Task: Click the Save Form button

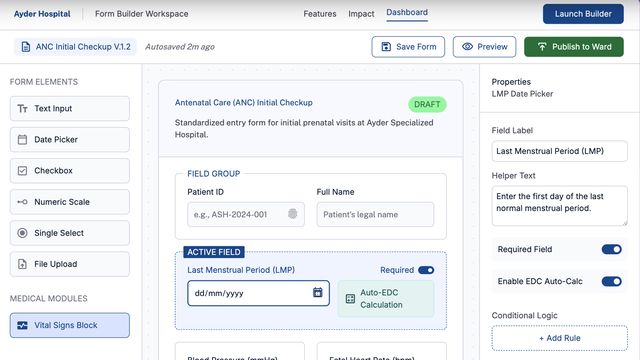Action: tap(408, 47)
